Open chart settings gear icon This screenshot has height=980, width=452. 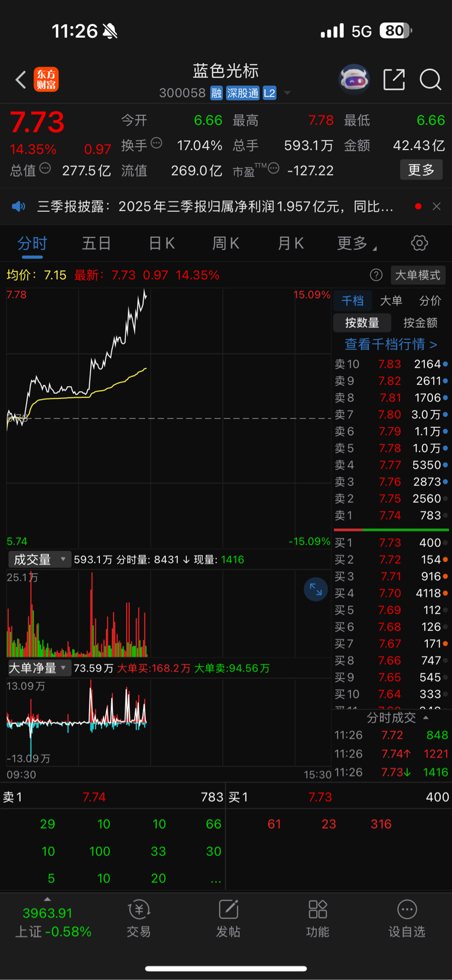[x=419, y=243]
